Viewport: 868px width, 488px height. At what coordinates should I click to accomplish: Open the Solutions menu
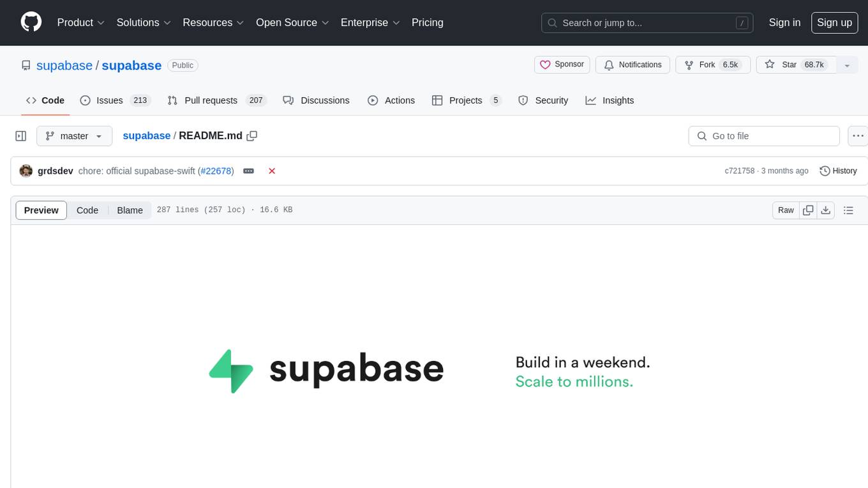144,22
